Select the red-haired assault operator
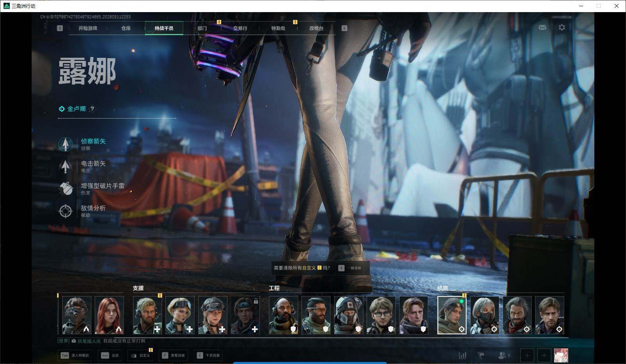This screenshot has width=626, height=364. (109, 315)
